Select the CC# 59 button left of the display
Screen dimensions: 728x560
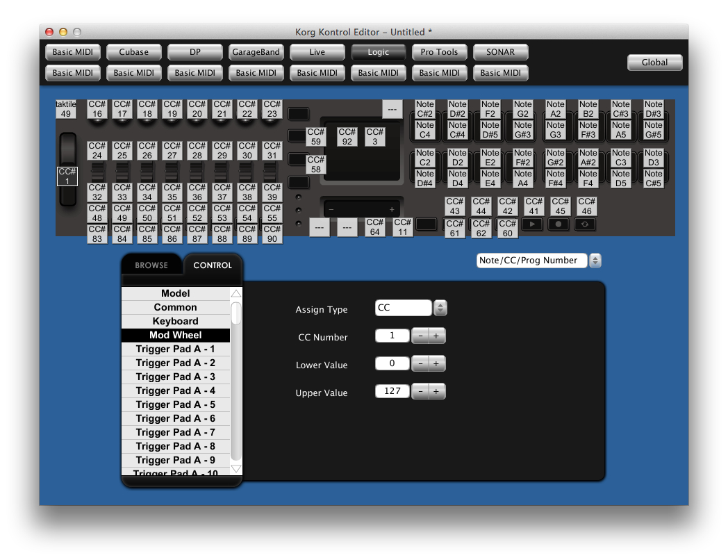(x=317, y=135)
